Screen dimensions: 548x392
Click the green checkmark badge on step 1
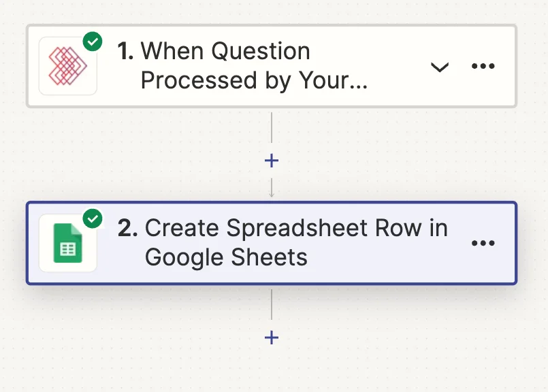click(93, 42)
